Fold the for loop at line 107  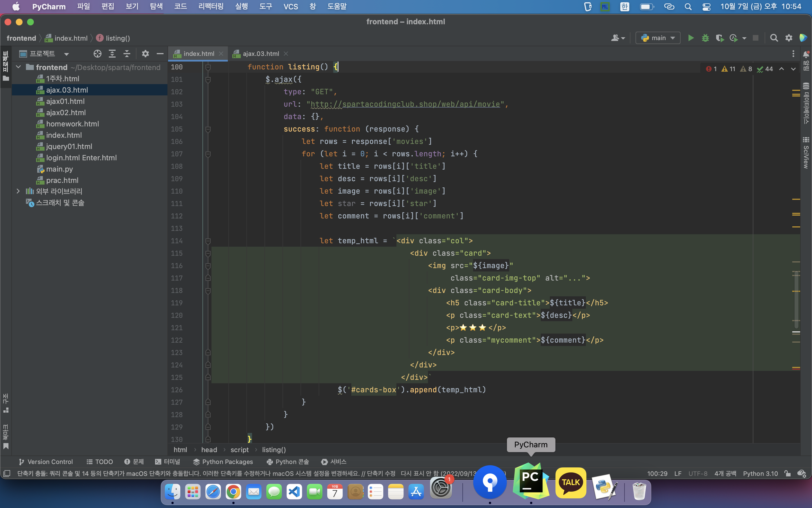(208, 154)
